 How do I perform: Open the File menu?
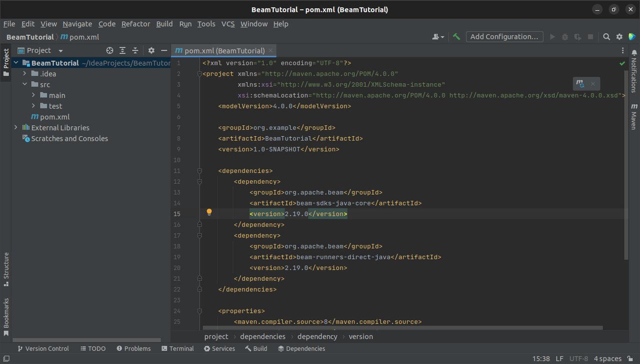pos(9,23)
